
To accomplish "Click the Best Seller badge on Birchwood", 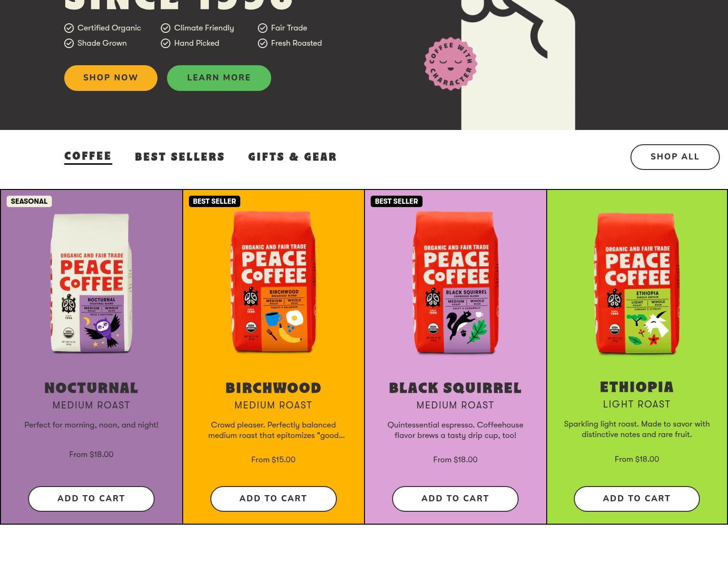I will click(215, 201).
